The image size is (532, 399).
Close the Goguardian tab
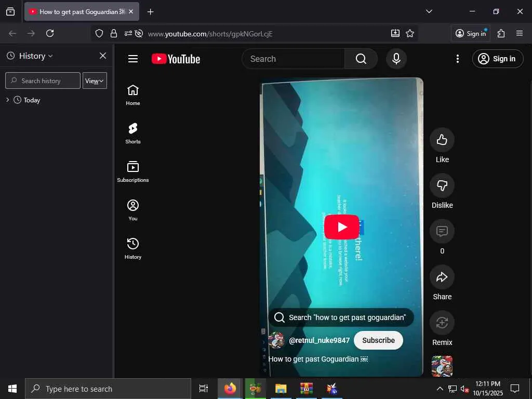point(131,11)
